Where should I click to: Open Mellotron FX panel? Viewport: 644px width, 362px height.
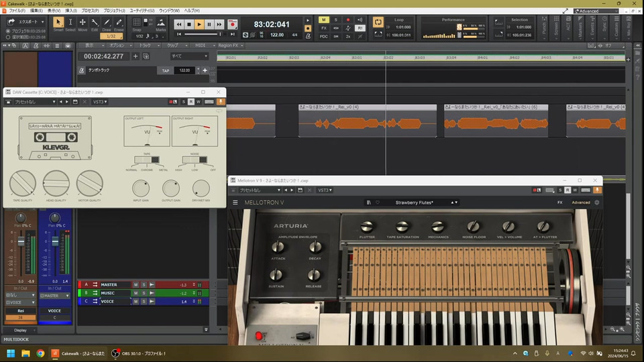tap(559, 202)
